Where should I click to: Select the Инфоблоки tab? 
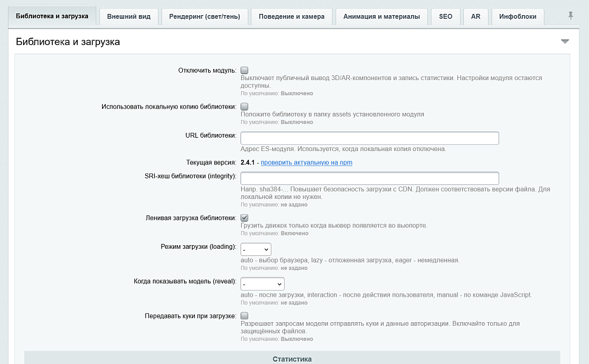point(517,16)
